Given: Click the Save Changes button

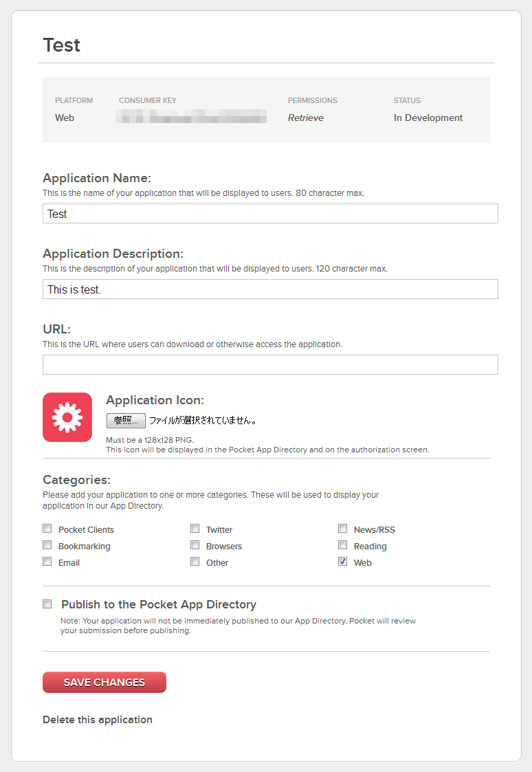Looking at the screenshot, I should (x=104, y=683).
